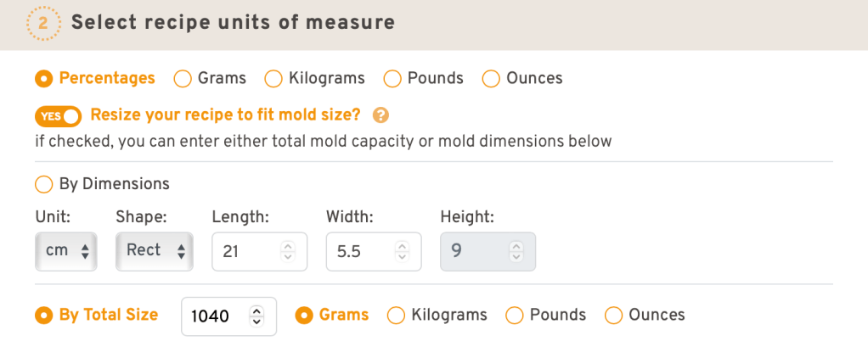Viewport: 868px width, 358px height.
Task: Choose Pounds as recipe unit of measure
Action: tap(392, 79)
